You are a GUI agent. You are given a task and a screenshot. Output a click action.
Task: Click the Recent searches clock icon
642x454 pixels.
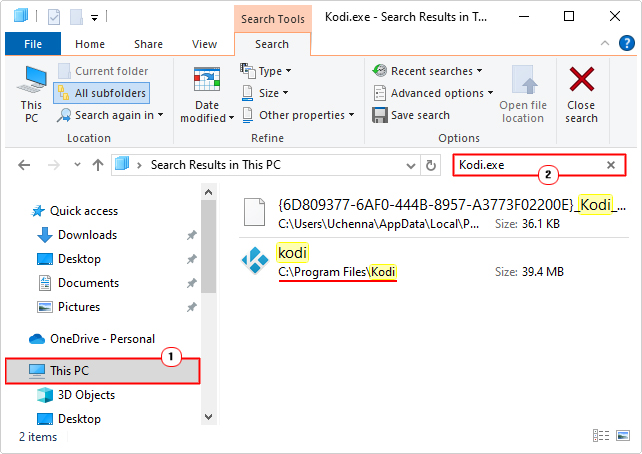[380, 71]
